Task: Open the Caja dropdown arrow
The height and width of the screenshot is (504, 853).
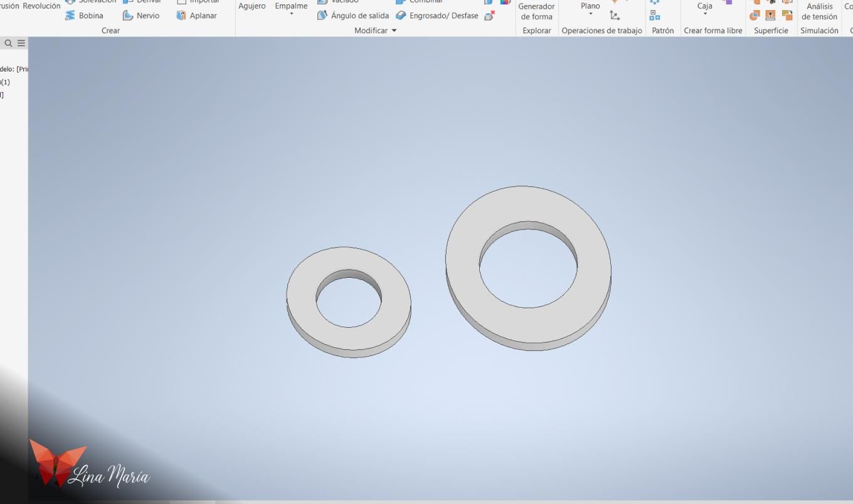Action: point(705,14)
